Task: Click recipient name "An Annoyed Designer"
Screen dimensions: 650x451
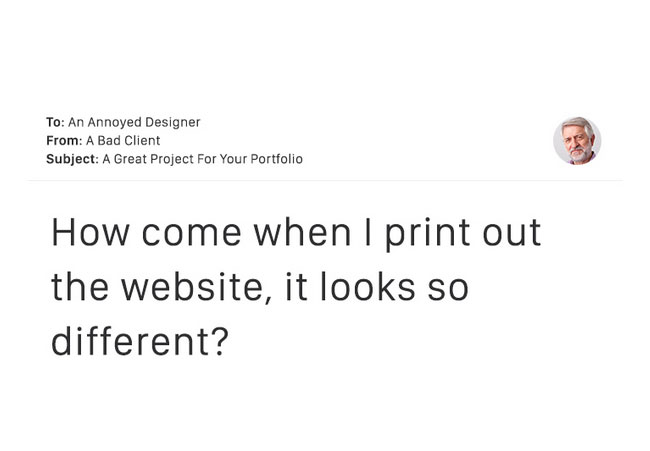Action: pos(134,122)
